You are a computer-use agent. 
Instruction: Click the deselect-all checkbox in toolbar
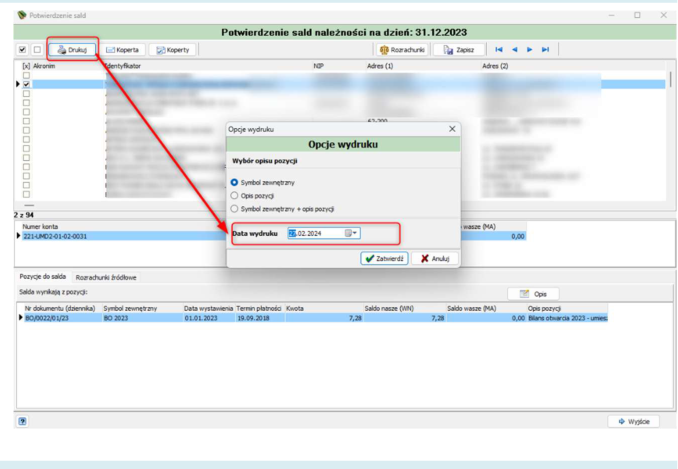37,50
